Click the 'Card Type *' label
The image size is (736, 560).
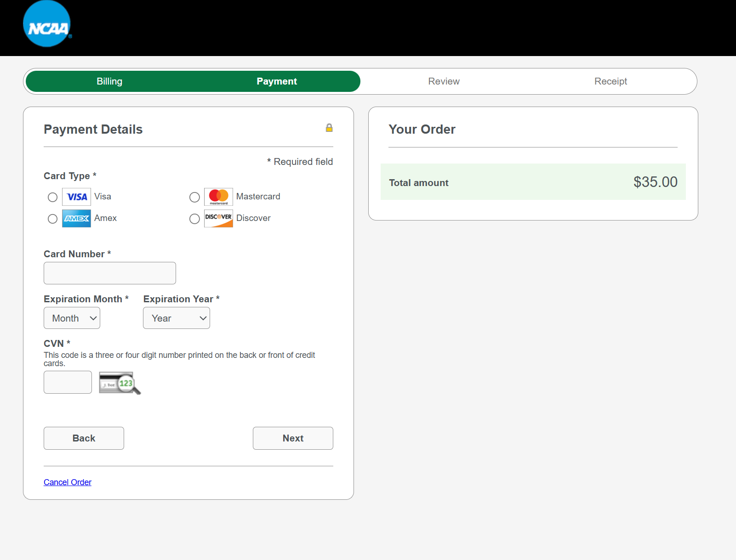70,176
